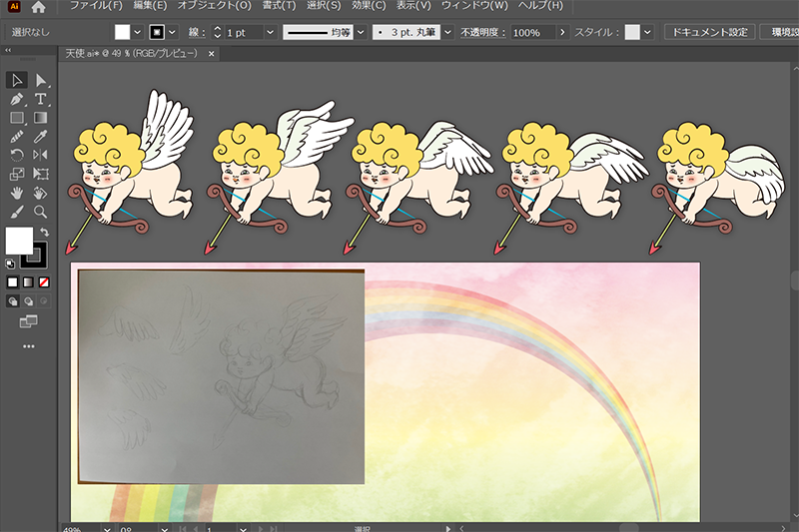Select the Pen tool
799x532 pixels.
click(x=17, y=99)
